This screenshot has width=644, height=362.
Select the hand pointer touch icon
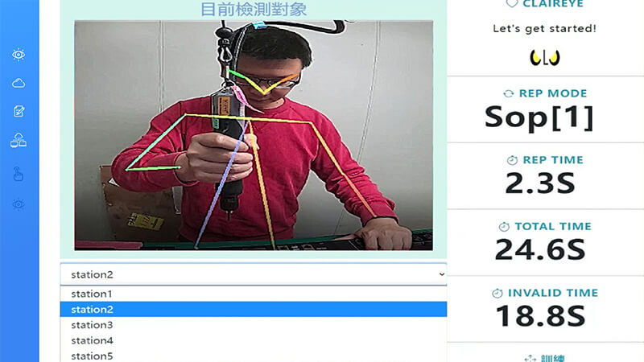tap(18, 174)
